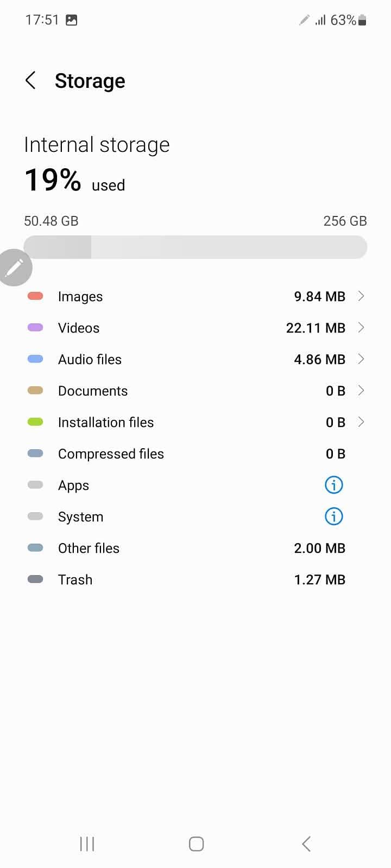Open recent apps from navigation bar
Viewport: 391px width, 868px height.
(x=87, y=844)
